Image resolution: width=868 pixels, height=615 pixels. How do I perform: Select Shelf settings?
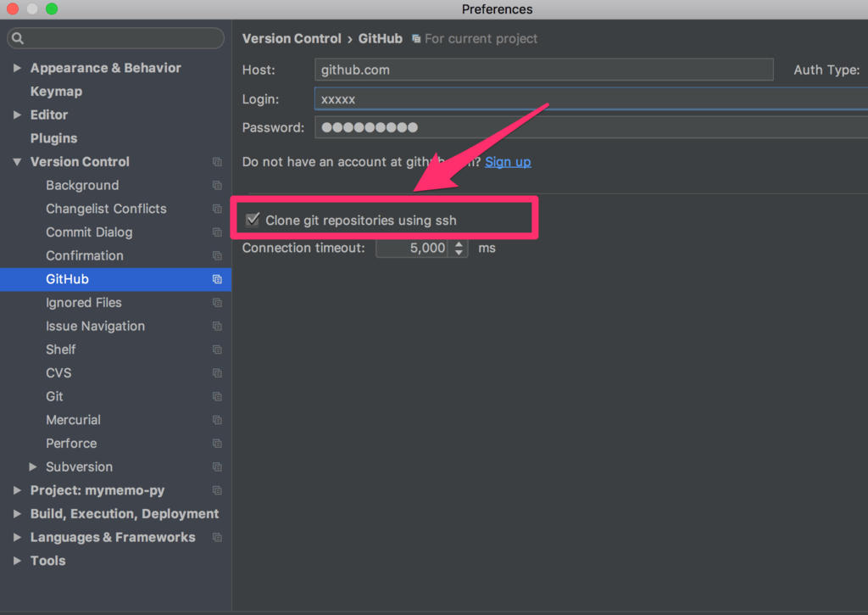coord(61,349)
